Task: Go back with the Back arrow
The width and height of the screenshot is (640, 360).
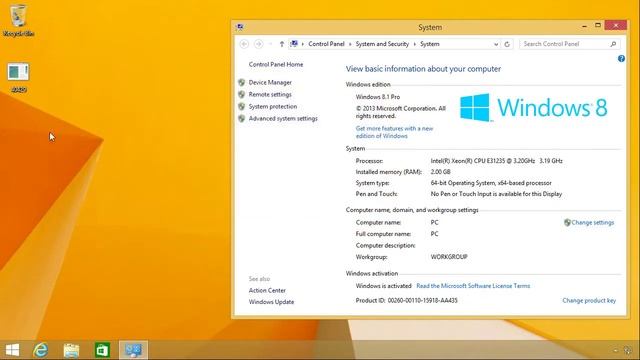Action: 244,44
